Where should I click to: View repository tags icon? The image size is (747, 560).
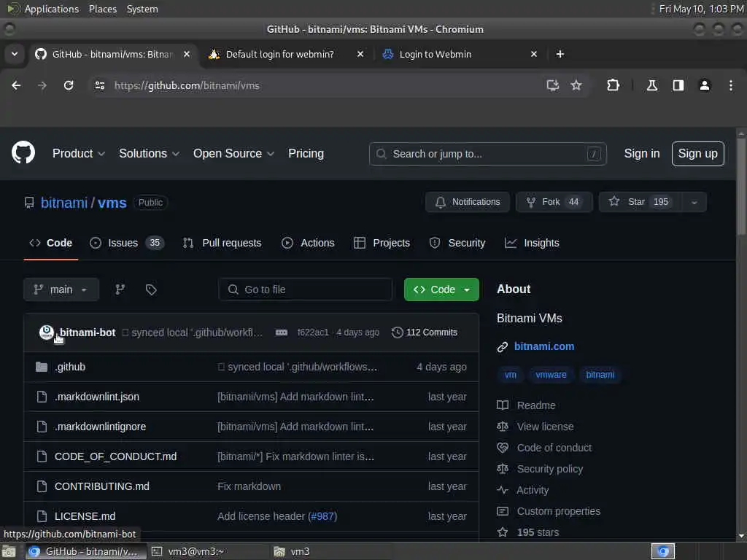(151, 289)
